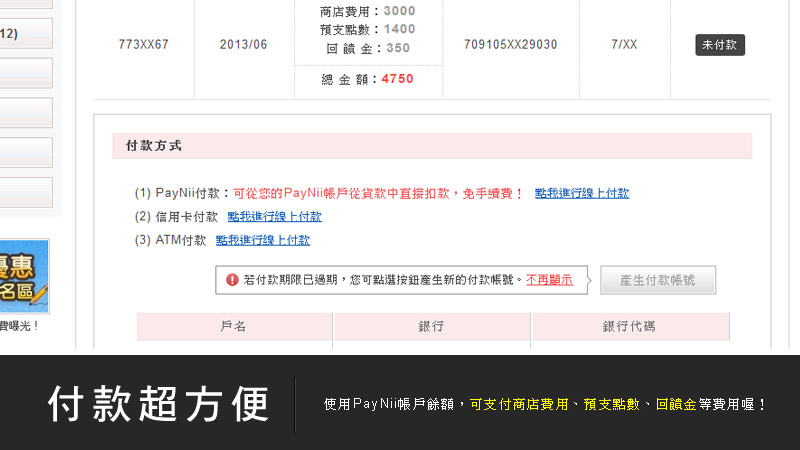This screenshot has height=450, width=800.
Task: Click the PayNii付款 online payment link
Action: [x=581, y=193]
